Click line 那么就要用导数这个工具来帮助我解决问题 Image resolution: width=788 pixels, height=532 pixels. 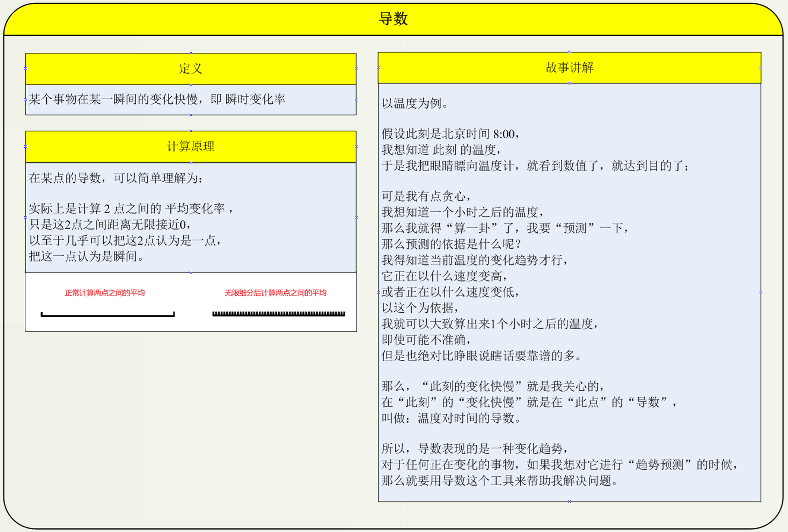pos(500,481)
